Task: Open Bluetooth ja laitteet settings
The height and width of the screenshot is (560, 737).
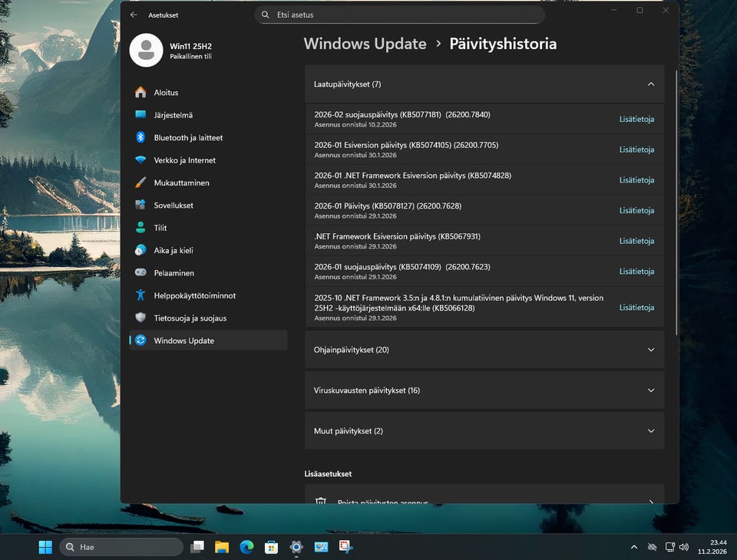Action: [188, 137]
